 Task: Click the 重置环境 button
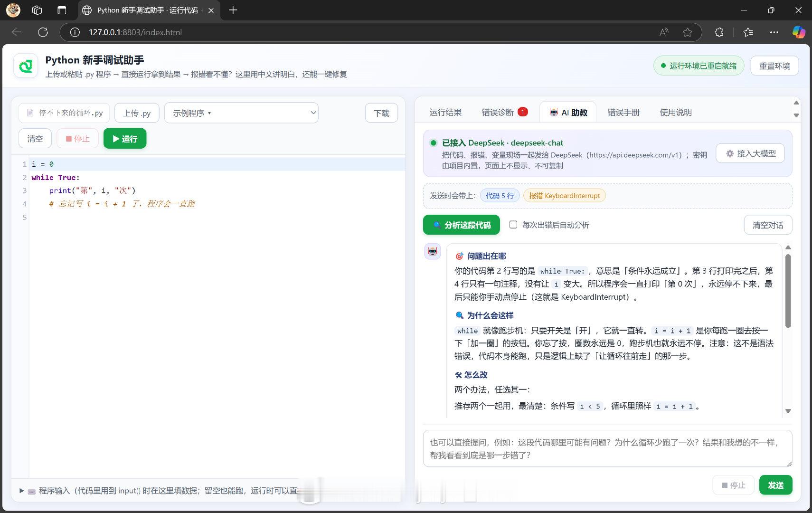774,66
